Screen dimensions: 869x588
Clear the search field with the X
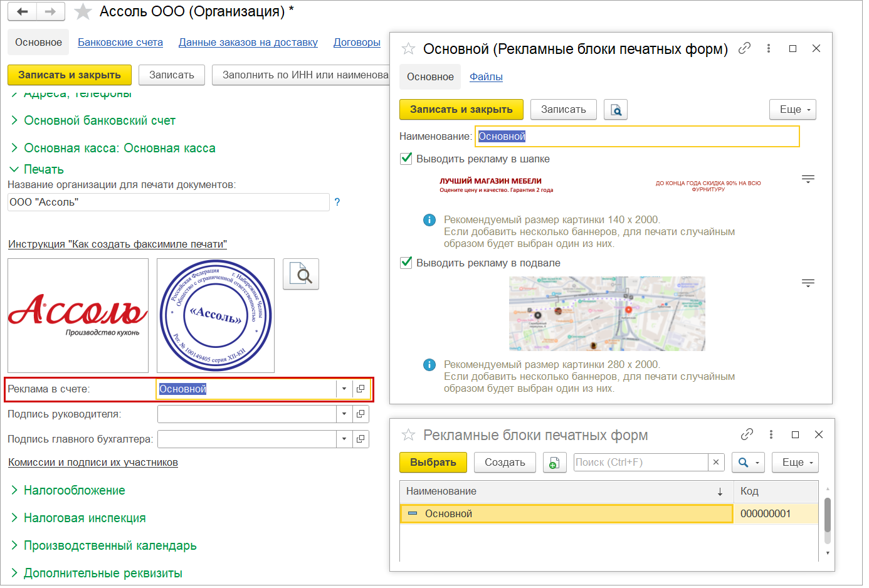click(x=716, y=463)
